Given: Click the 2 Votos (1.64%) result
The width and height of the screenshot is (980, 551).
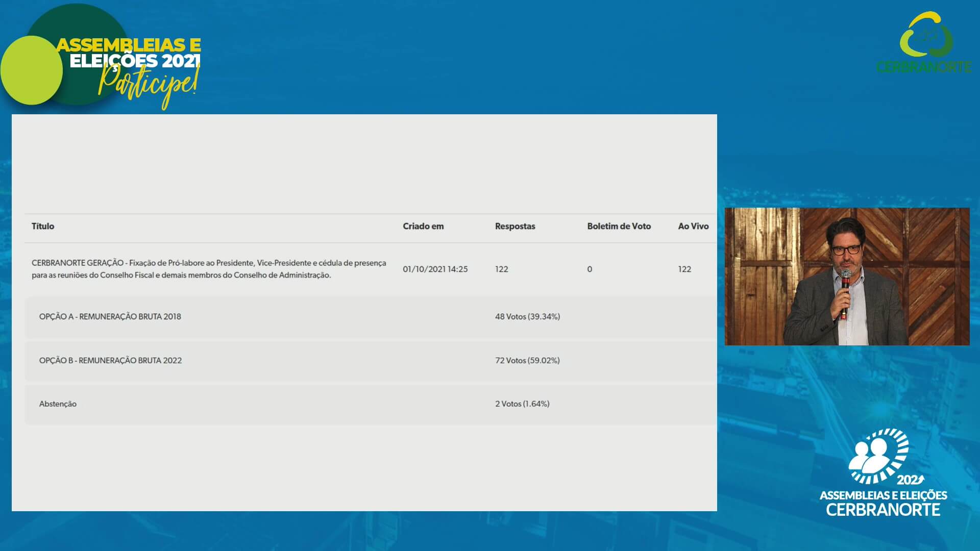Looking at the screenshot, I should 522,404.
